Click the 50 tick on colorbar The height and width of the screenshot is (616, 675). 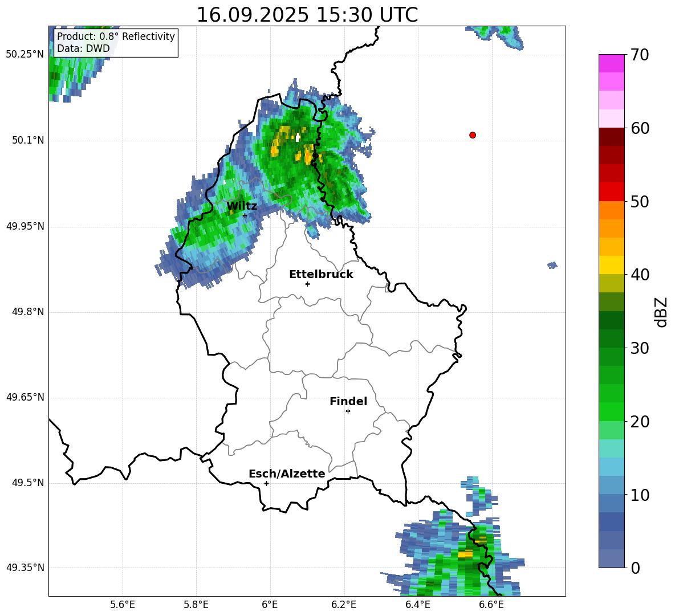640,201
